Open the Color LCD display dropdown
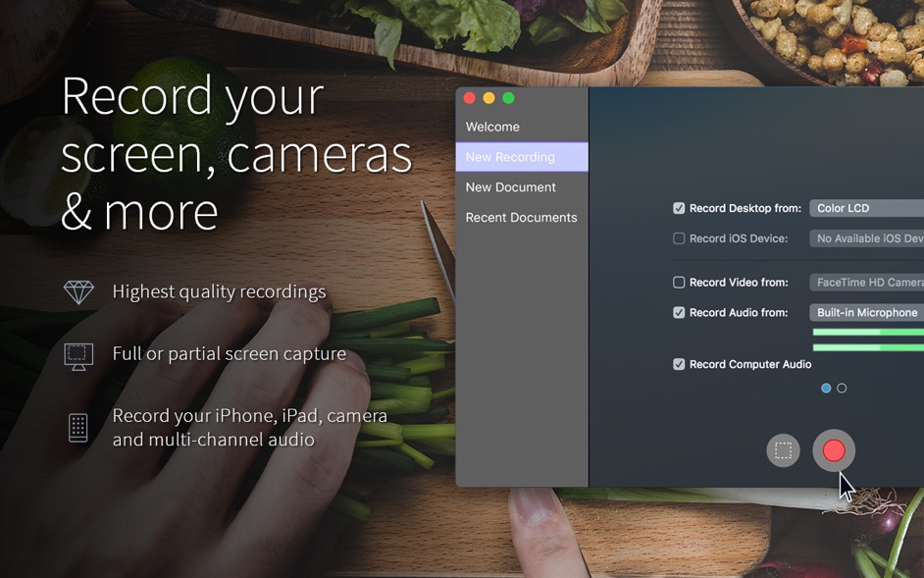This screenshot has height=578, width=924. pyautogui.click(x=866, y=208)
